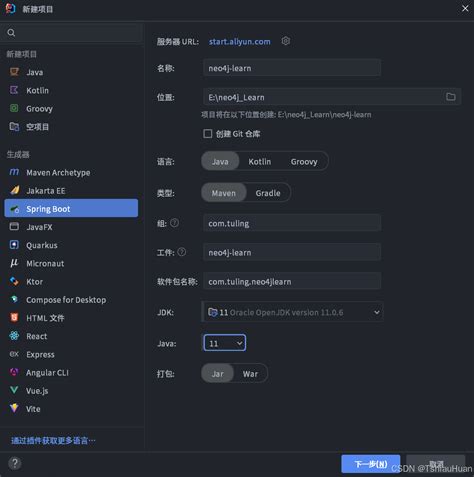Screen dimensions: 474x477
Task: Click the next step button
Action: 371,464
